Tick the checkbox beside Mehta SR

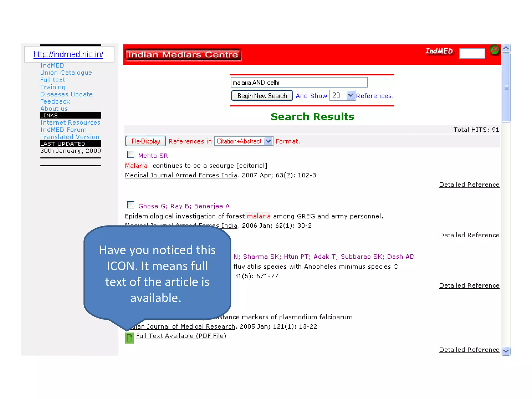click(x=131, y=155)
